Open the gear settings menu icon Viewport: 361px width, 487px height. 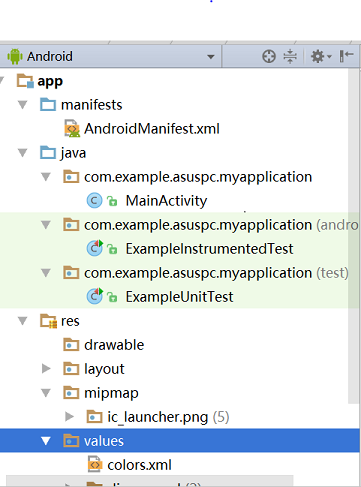point(321,56)
